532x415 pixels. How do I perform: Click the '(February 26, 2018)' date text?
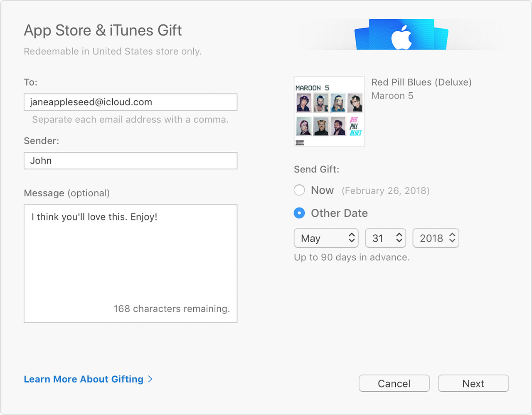[x=386, y=191]
